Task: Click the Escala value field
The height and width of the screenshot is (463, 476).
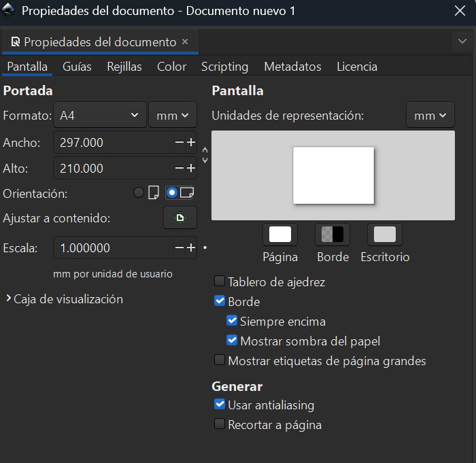Action: pos(114,247)
